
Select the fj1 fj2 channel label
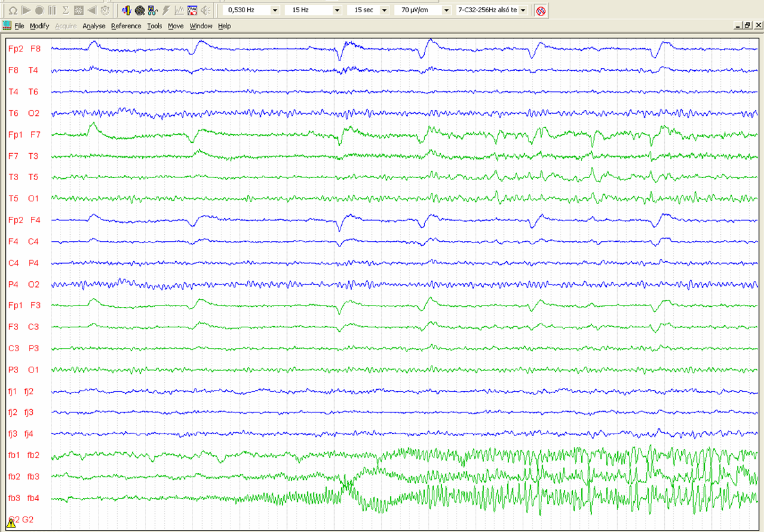click(21, 391)
